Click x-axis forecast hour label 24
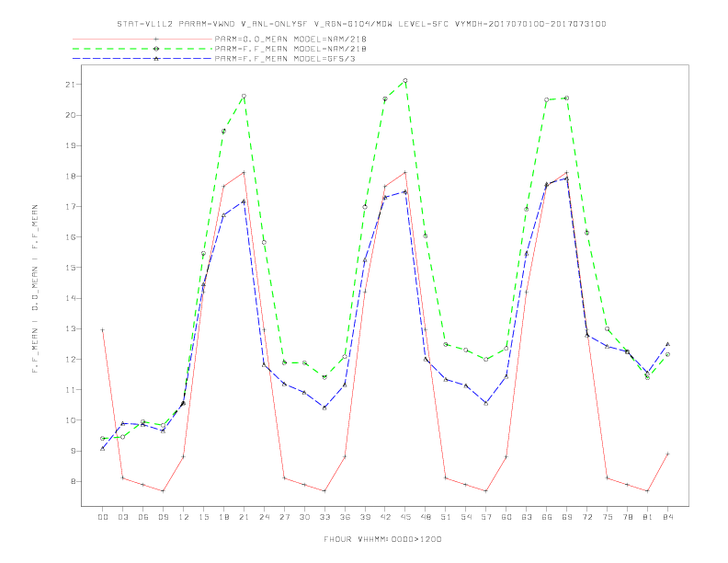Viewport: 728px width, 563px height. point(264,517)
